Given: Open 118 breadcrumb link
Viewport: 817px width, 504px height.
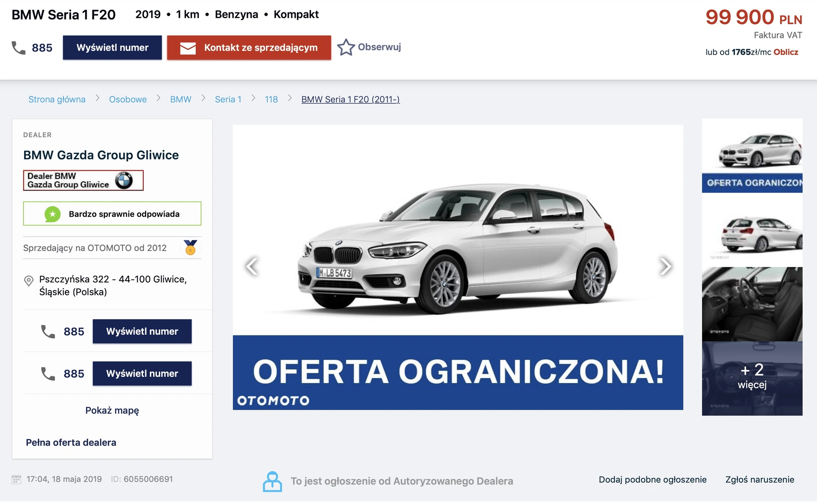Looking at the screenshot, I should coord(271,99).
